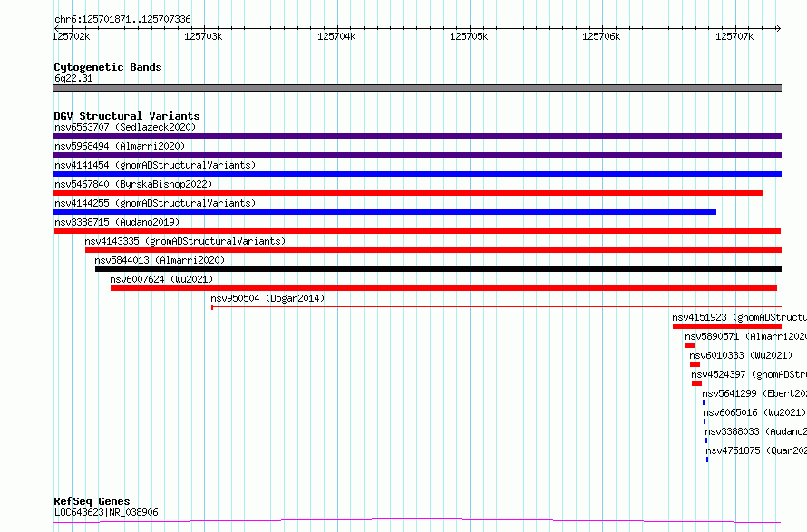Click the 125707k ruler position
This screenshot has width=807, height=532.
click(x=734, y=36)
